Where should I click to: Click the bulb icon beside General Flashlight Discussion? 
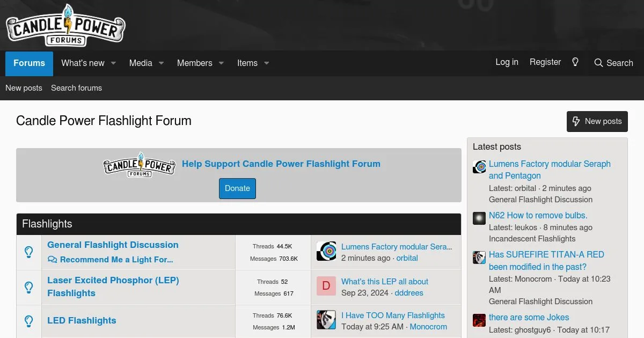(29, 252)
